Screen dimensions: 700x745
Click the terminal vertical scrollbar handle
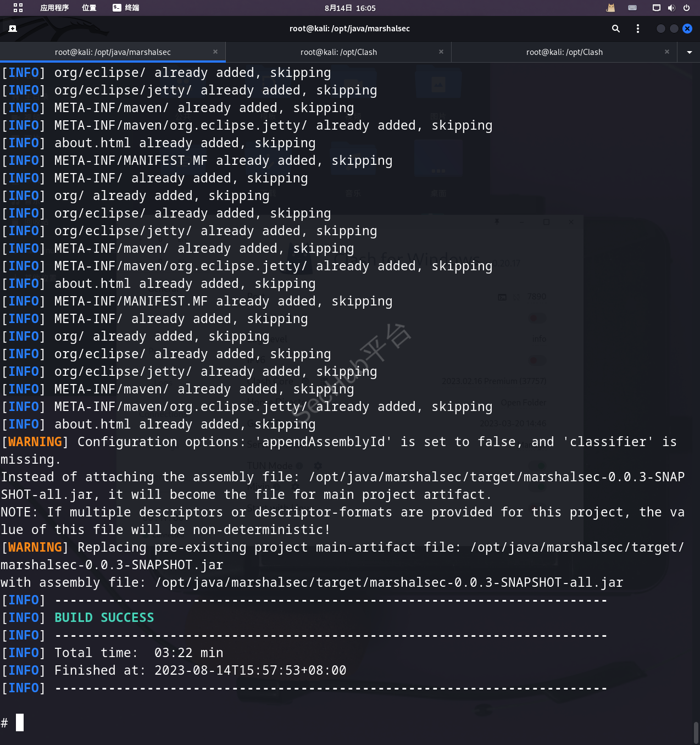(696, 732)
